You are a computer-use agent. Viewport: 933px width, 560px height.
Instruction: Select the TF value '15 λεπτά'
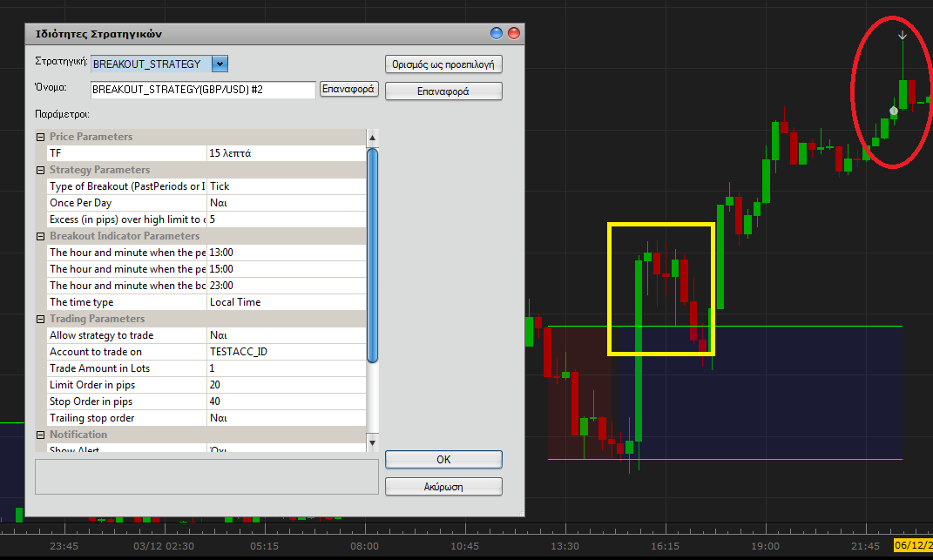coord(287,153)
